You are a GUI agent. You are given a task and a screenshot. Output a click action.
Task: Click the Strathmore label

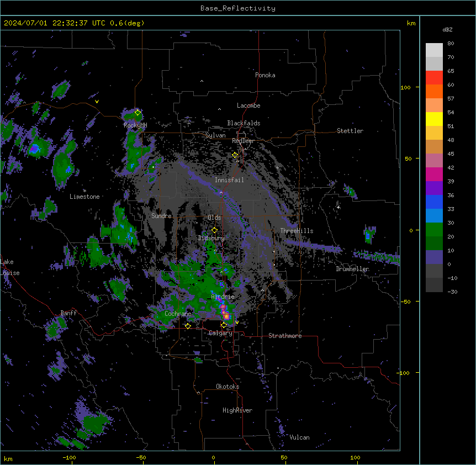pyautogui.click(x=285, y=336)
